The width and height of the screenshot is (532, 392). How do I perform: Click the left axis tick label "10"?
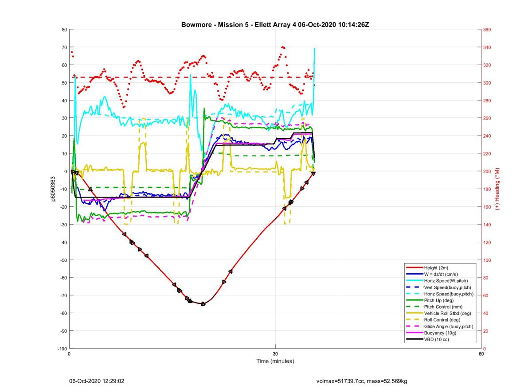pyautogui.click(x=65, y=154)
